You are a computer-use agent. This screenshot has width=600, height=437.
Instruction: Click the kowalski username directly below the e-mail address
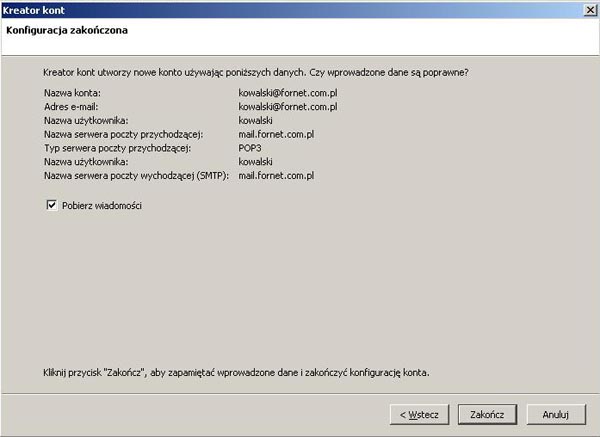coord(256,120)
